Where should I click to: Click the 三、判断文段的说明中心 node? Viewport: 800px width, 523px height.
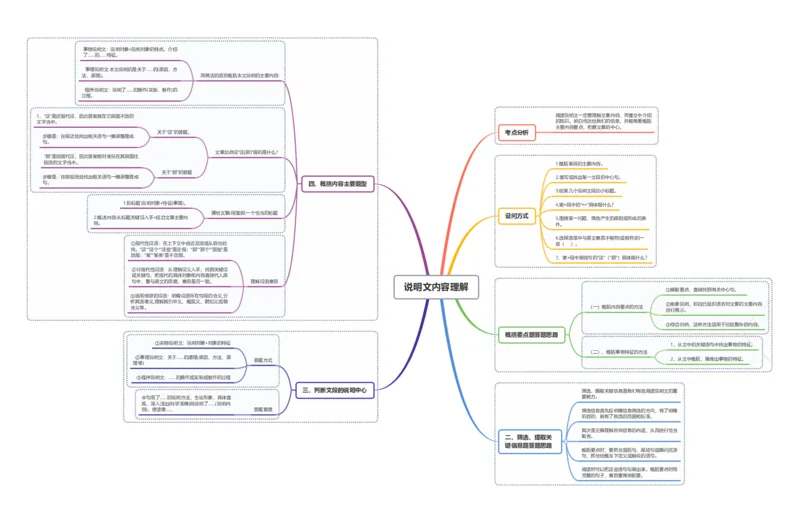(x=340, y=389)
